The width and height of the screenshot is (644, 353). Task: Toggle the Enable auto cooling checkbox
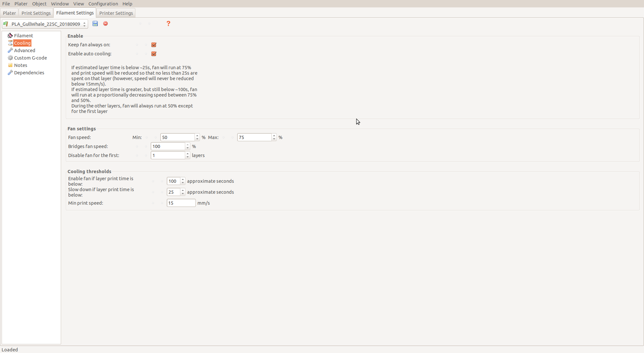click(x=154, y=54)
